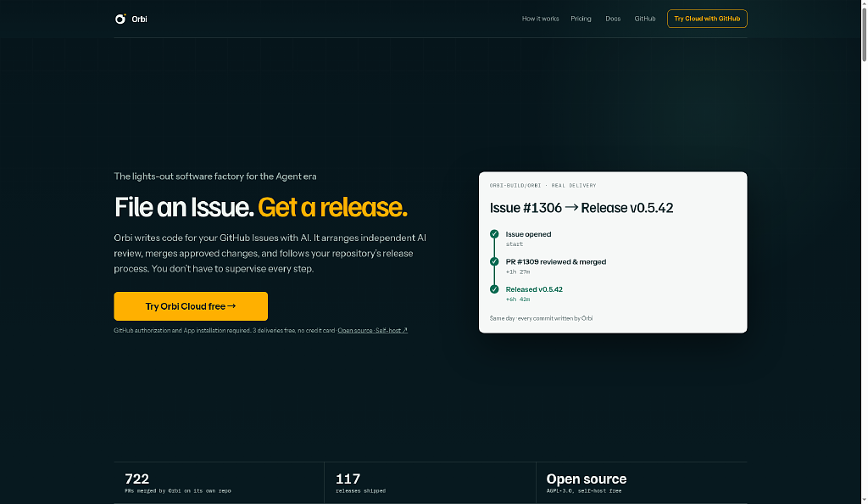The width and height of the screenshot is (868, 504).
Task: Click 'AGPL-3.0, self-host free' caption
Action: click(x=584, y=490)
